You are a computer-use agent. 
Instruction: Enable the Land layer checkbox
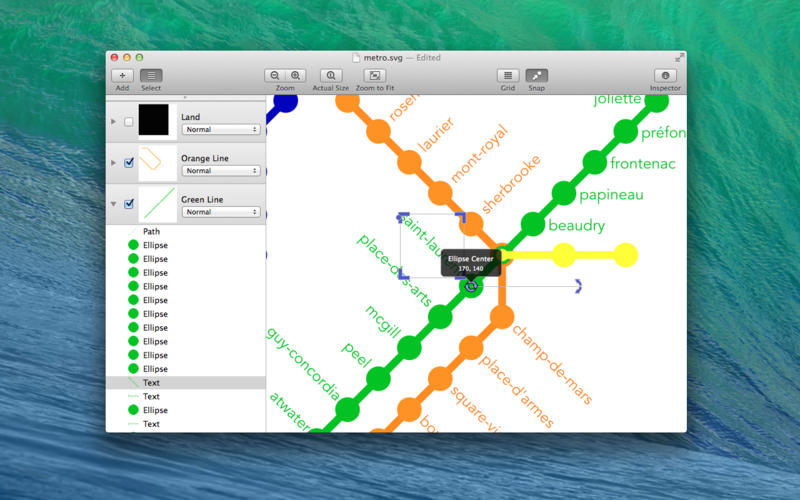click(128, 122)
